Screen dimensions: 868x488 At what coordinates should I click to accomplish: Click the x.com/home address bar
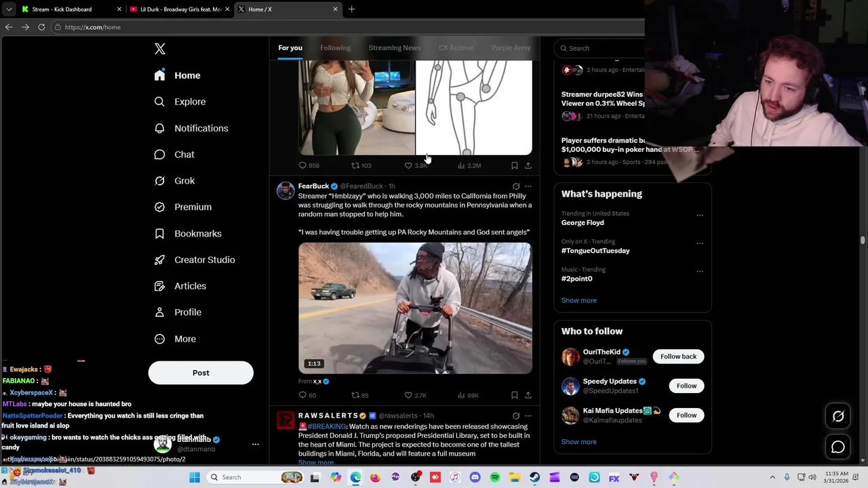pyautogui.click(x=346, y=27)
